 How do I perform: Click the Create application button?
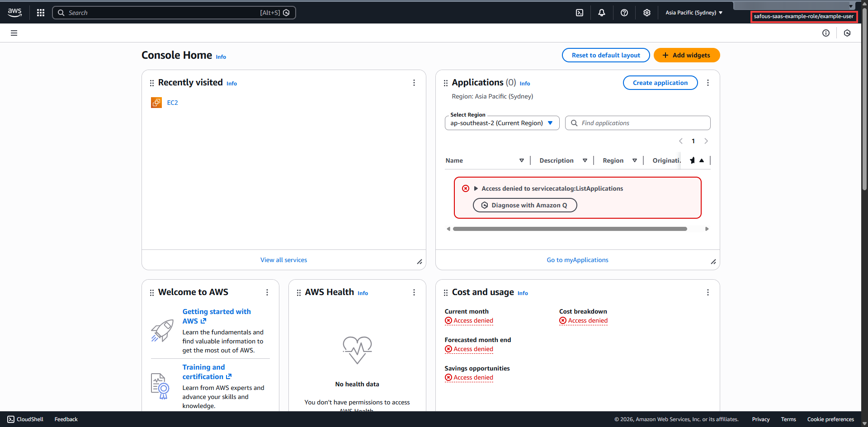[x=660, y=83]
